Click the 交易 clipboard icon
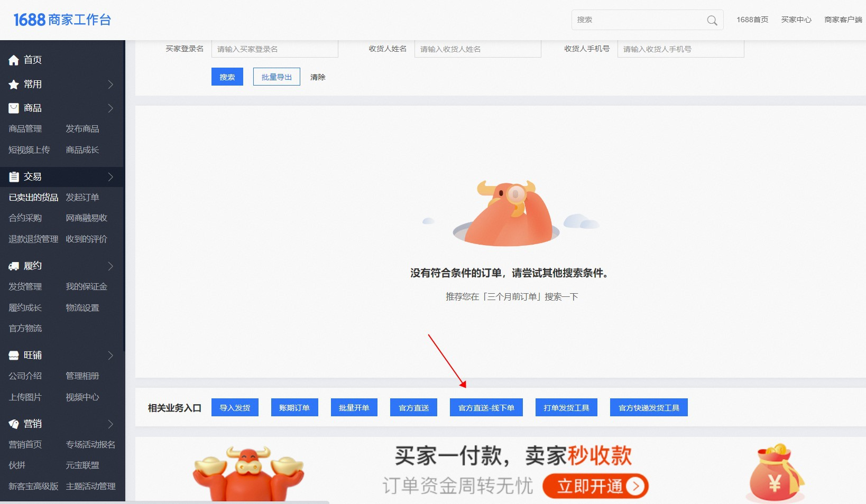 click(x=14, y=177)
